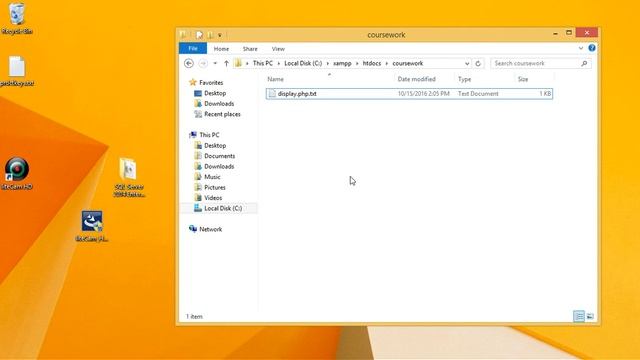
Task: Open Customize Quick Access Toolbar dropdown
Action: pyautogui.click(x=220, y=35)
